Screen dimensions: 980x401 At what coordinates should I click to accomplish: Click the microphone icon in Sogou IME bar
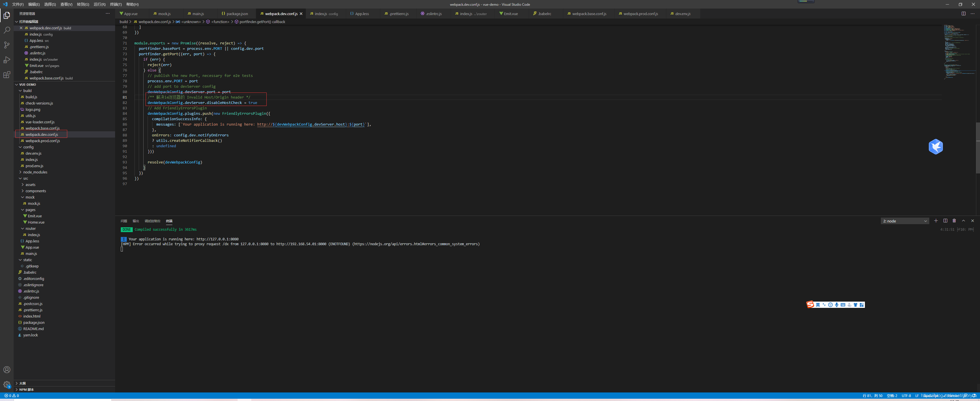point(837,305)
